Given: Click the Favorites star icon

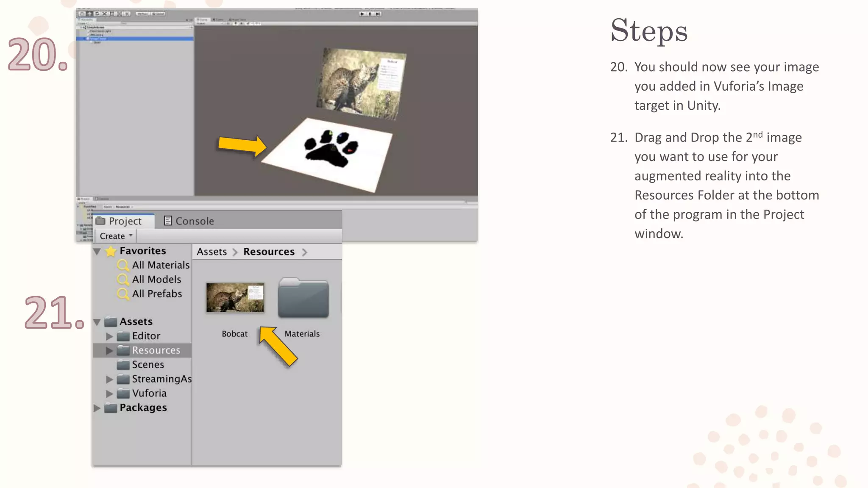Looking at the screenshot, I should (x=111, y=251).
